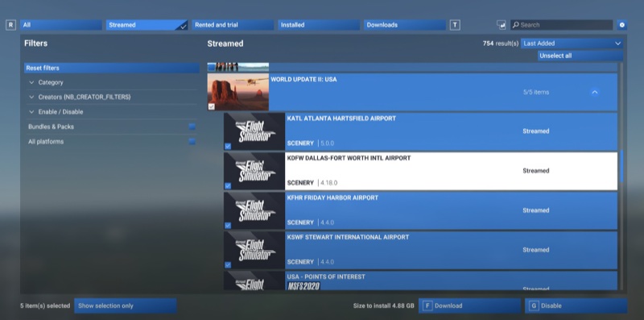Viewport: 644px width, 320px height.
Task: Click the 5/5 items label
Action: click(536, 92)
